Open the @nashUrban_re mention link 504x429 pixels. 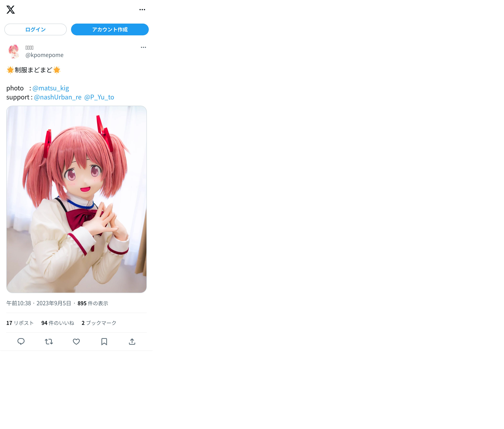point(58,97)
